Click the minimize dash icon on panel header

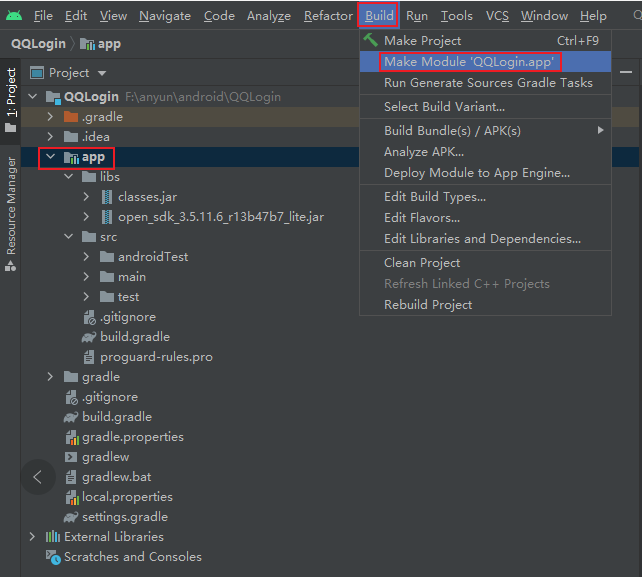pyautogui.click(x=626, y=72)
